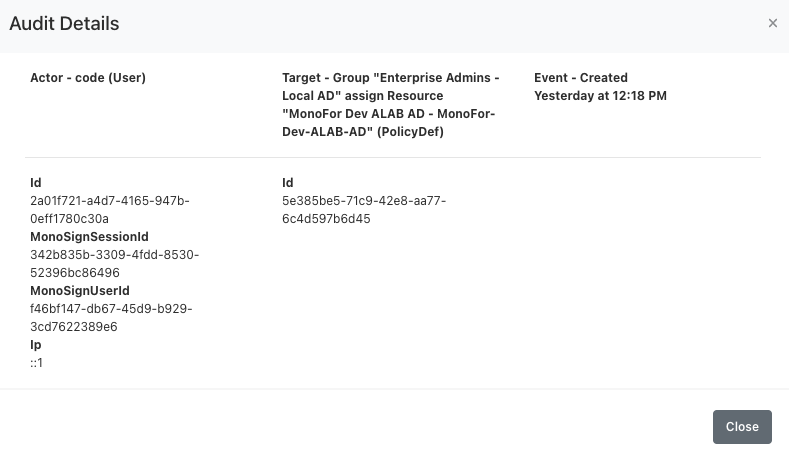Image resolution: width=789 pixels, height=458 pixels.
Task: Click the Ip field label
Action: click(36, 345)
